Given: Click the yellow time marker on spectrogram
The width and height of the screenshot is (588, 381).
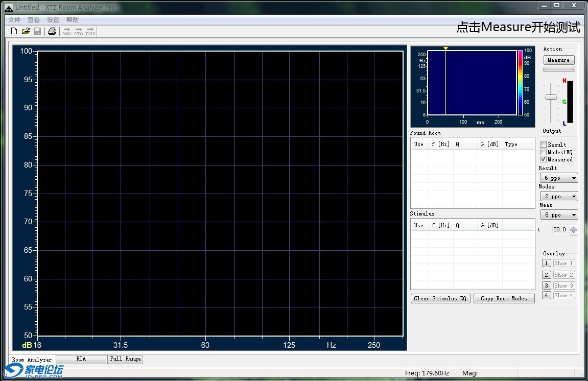Looking at the screenshot, I should [x=445, y=49].
